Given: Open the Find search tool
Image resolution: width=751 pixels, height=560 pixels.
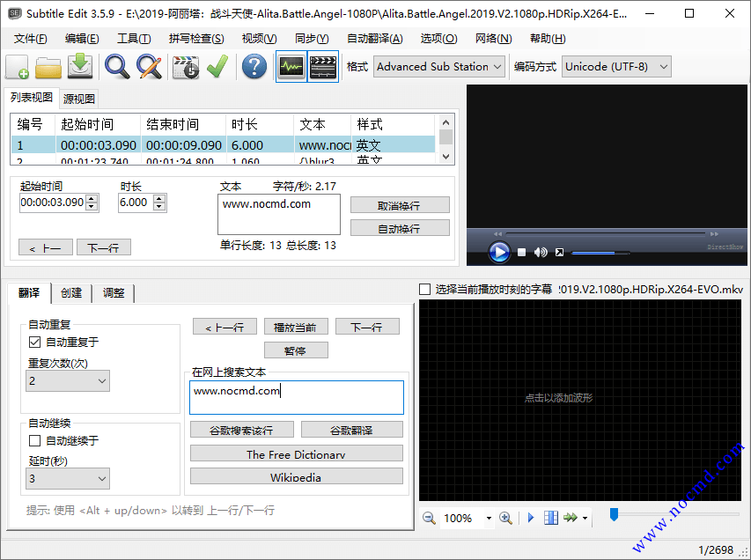Looking at the screenshot, I should 114,66.
